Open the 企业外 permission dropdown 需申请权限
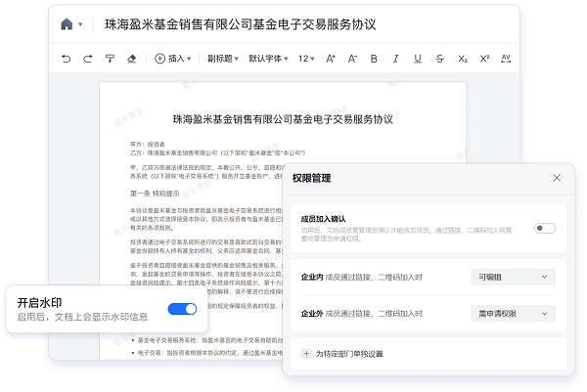Viewport: 587px width, 392px height. (513, 314)
